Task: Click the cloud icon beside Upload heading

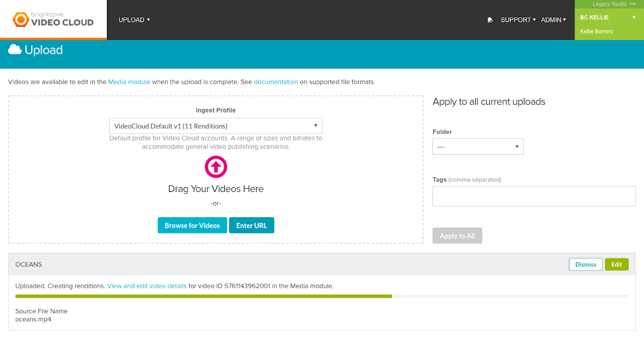Action: (x=15, y=50)
